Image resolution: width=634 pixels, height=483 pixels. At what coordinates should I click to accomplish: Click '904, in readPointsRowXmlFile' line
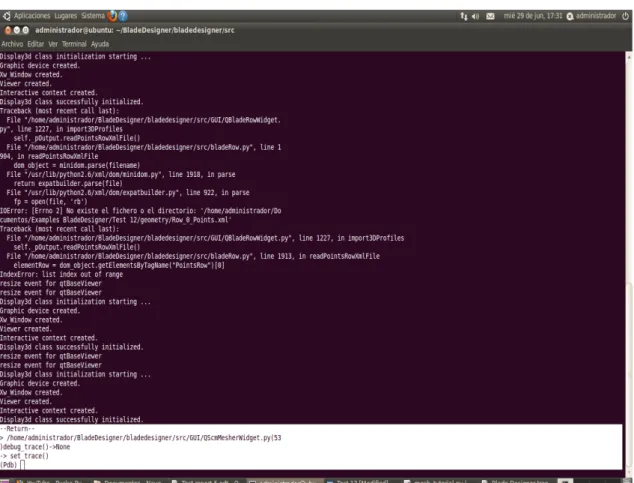tap(49, 156)
